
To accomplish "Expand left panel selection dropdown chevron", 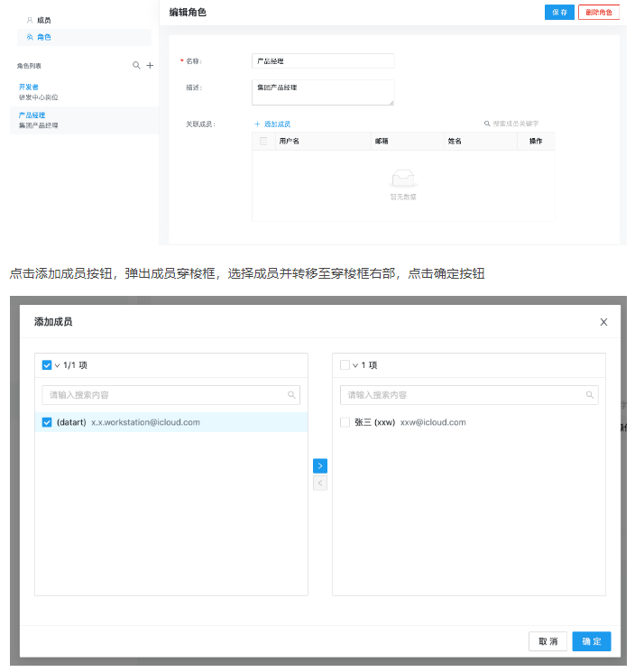I will 57,365.
